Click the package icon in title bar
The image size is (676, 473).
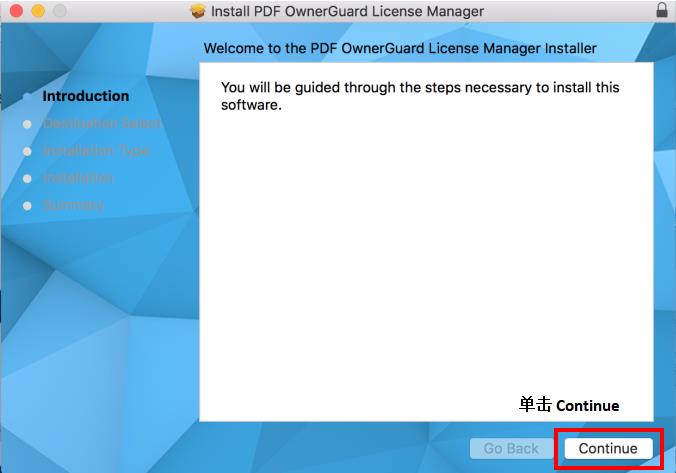(198, 11)
